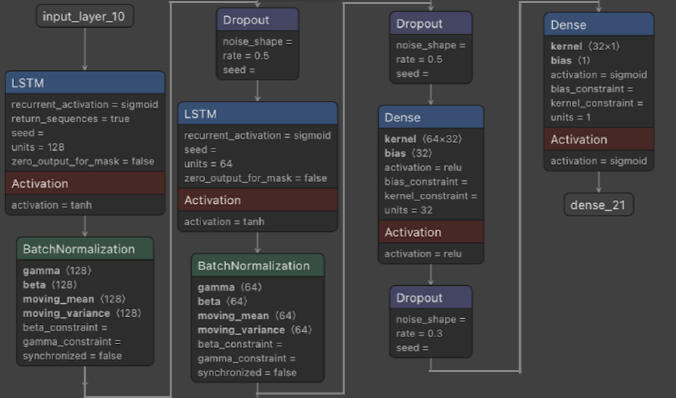Select the gamma ⟨64⟩ weight
The image size is (676, 398).
click(x=230, y=287)
